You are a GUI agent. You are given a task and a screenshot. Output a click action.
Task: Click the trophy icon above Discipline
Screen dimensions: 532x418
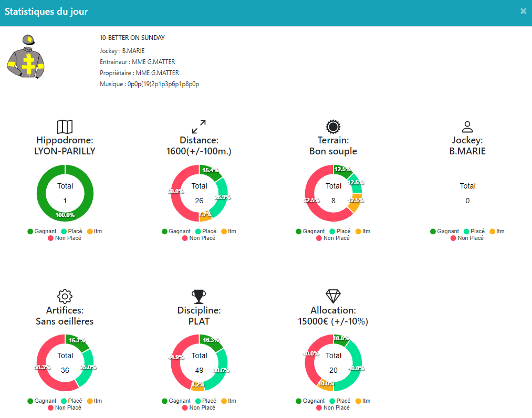(199, 296)
